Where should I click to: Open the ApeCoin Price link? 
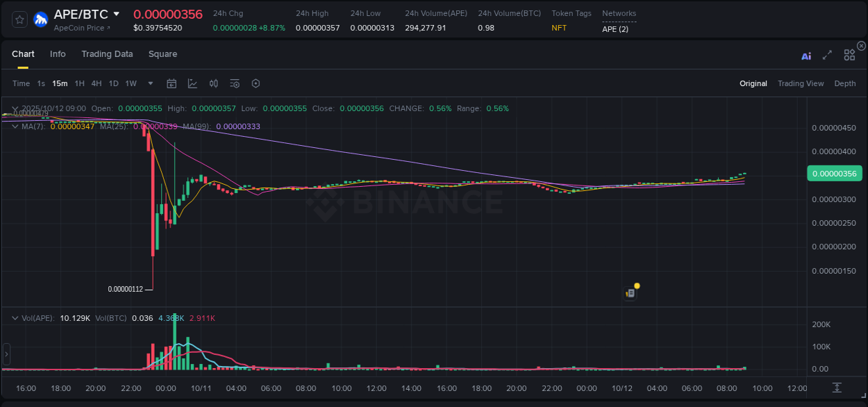coord(80,28)
